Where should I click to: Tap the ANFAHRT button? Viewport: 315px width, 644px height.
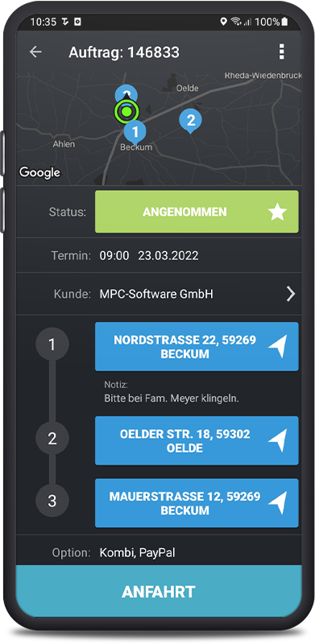point(159,592)
